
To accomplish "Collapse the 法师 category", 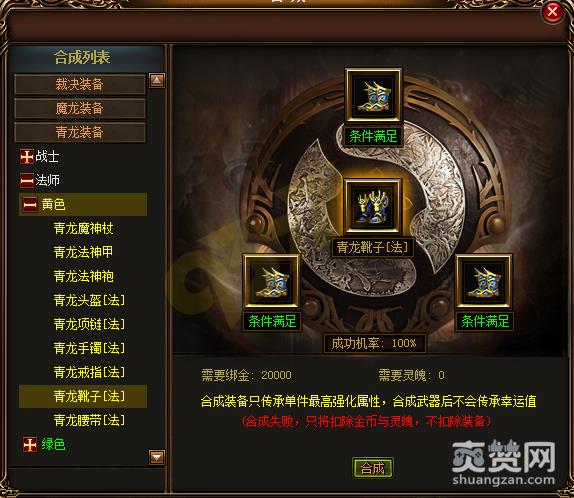I will pos(27,180).
